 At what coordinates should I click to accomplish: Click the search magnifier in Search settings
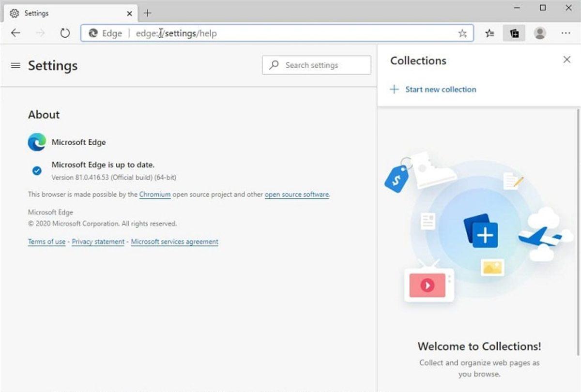274,65
